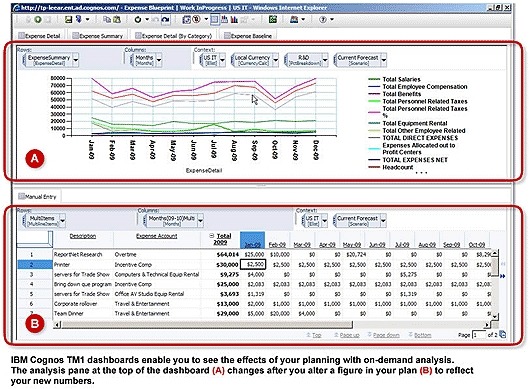The height and width of the screenshot is (389, 530).
Task: Open the Months columns dropdown in chart pane
Action: coord(159,60)
